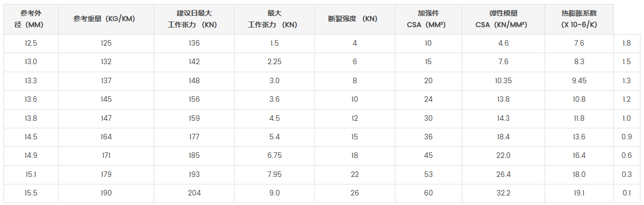The width and height of the screenshot is (644, 205).
Task: Select the cell with value 32.2
Action: point(503,193)
